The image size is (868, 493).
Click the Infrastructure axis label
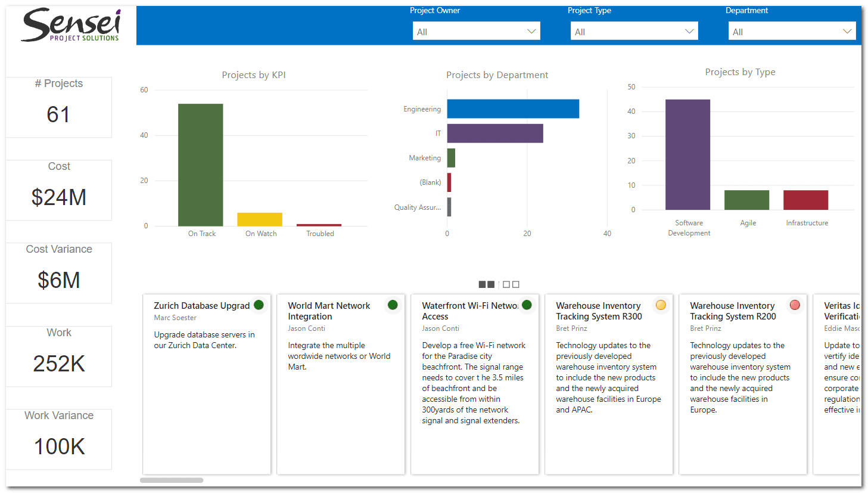pos(807,223)
